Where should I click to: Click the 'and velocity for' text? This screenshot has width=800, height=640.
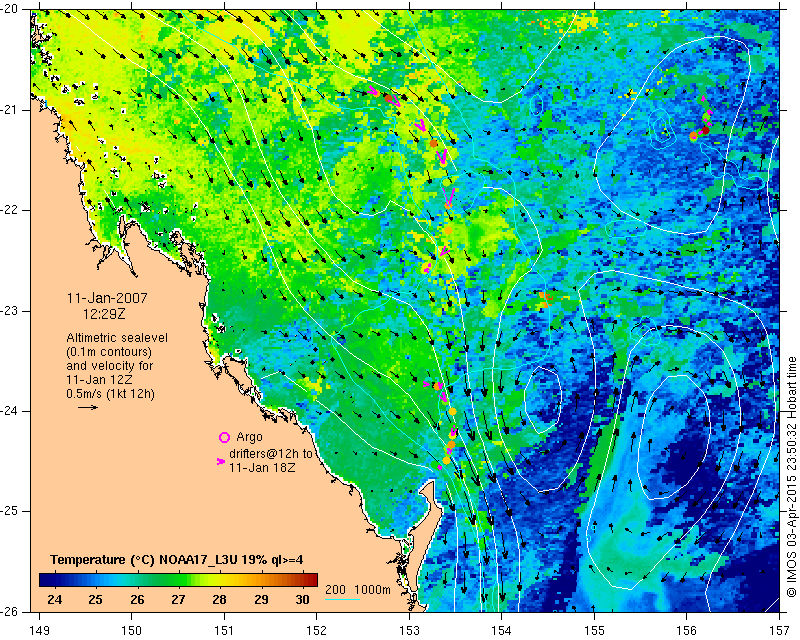point(110,366)
